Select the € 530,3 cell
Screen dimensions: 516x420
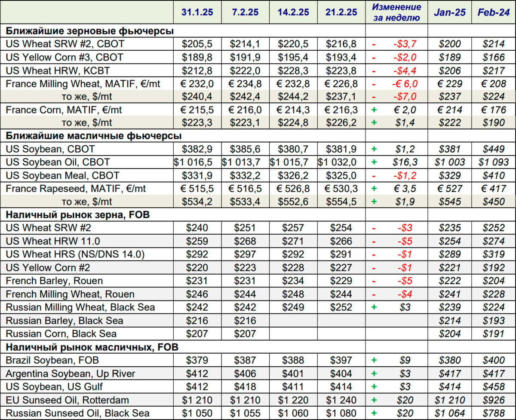[x=341, y=189]
